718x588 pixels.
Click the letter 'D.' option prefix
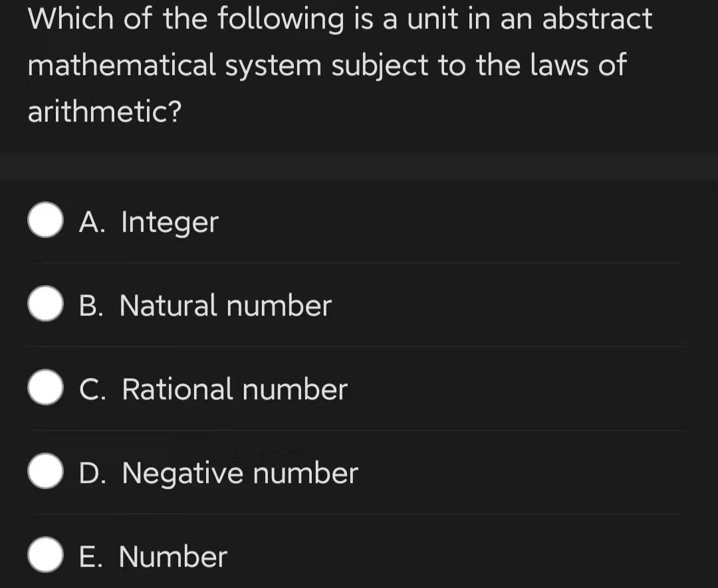click(92, 473)
